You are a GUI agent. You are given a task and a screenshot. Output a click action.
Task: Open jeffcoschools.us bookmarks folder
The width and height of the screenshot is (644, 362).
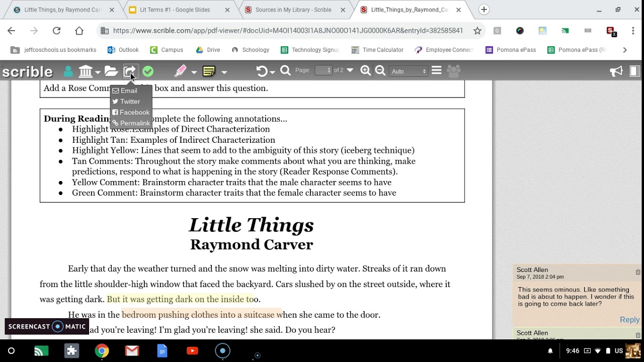point(53,50)
